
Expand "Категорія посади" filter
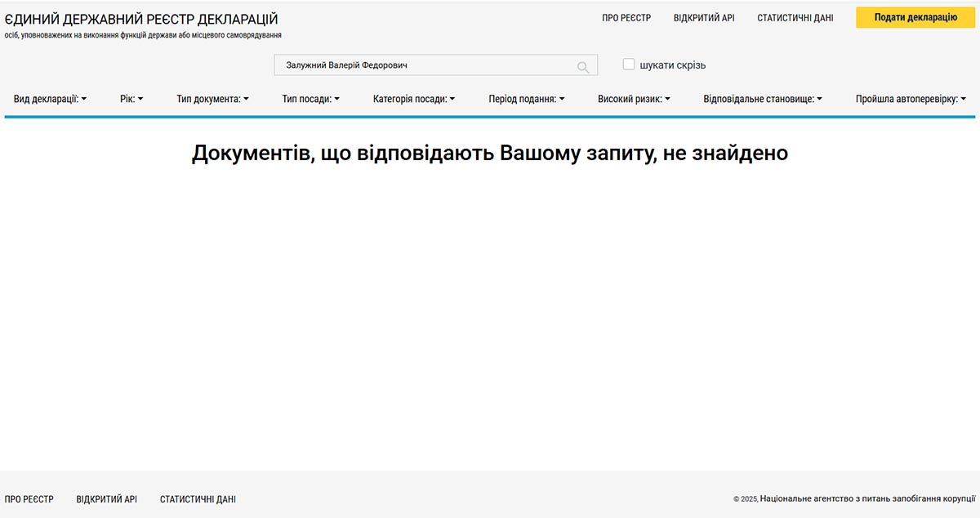pos(414,99)
